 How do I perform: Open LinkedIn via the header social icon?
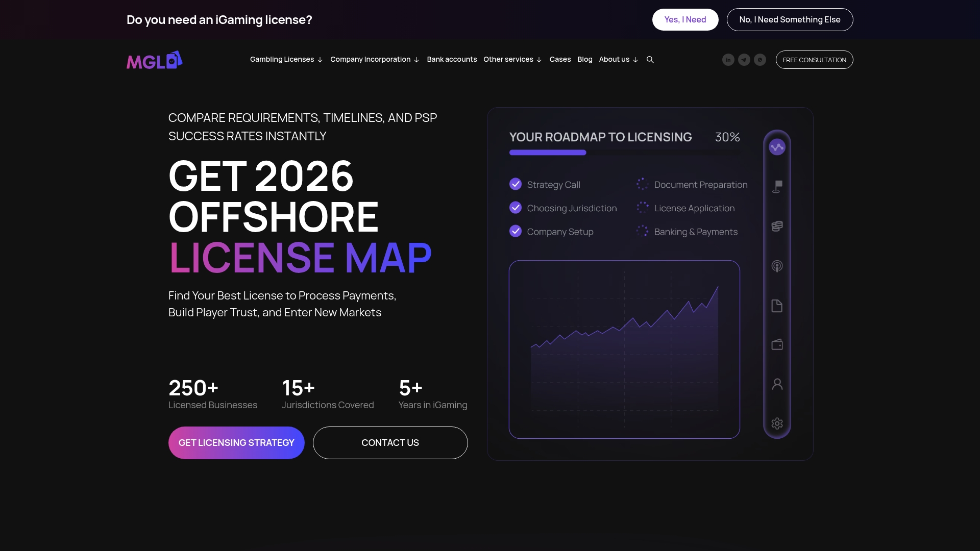click(728, 60)
